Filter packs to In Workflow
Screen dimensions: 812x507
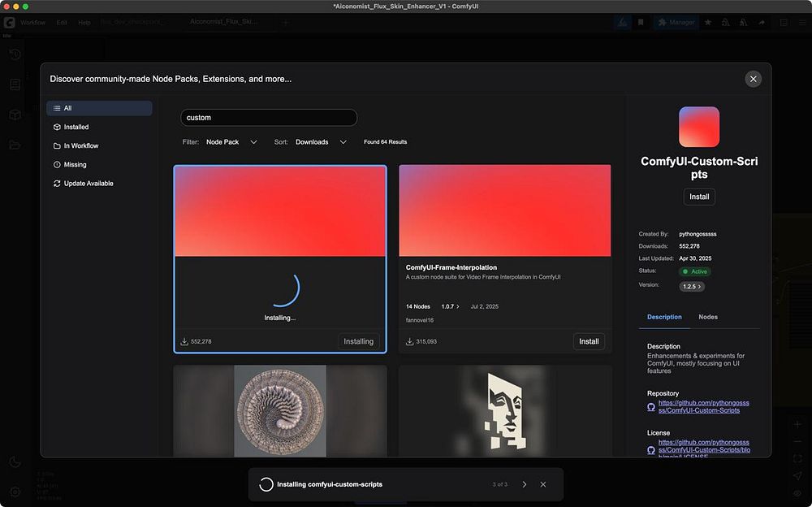[x=99, y=145]
